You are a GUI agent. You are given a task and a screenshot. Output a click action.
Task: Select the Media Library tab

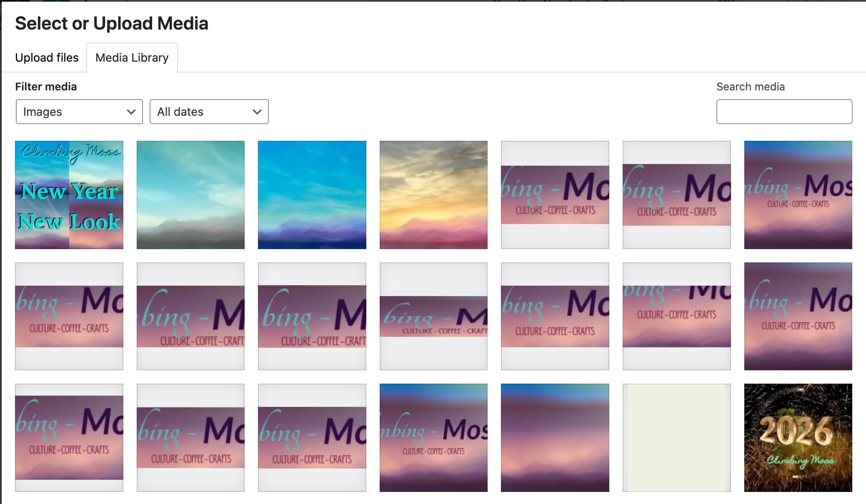132,57
